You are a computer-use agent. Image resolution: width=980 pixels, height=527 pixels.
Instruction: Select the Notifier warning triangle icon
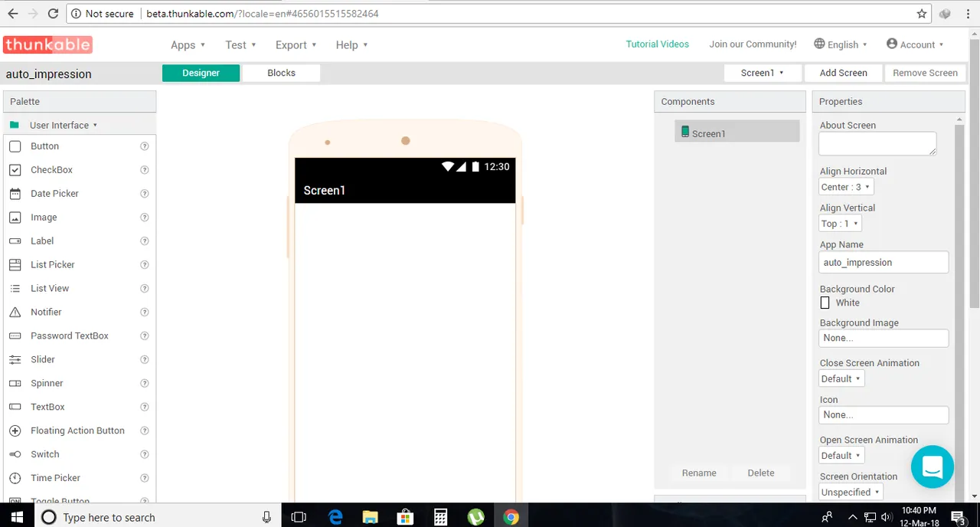15,313
